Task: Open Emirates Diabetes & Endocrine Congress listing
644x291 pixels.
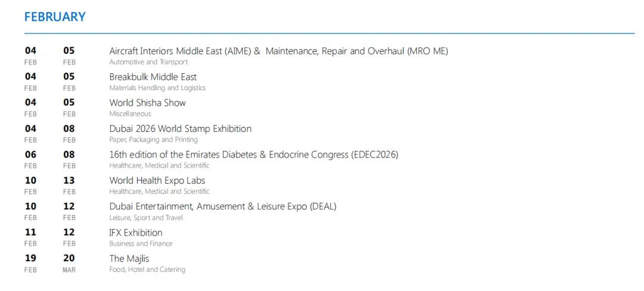Action: pos(253,154)
